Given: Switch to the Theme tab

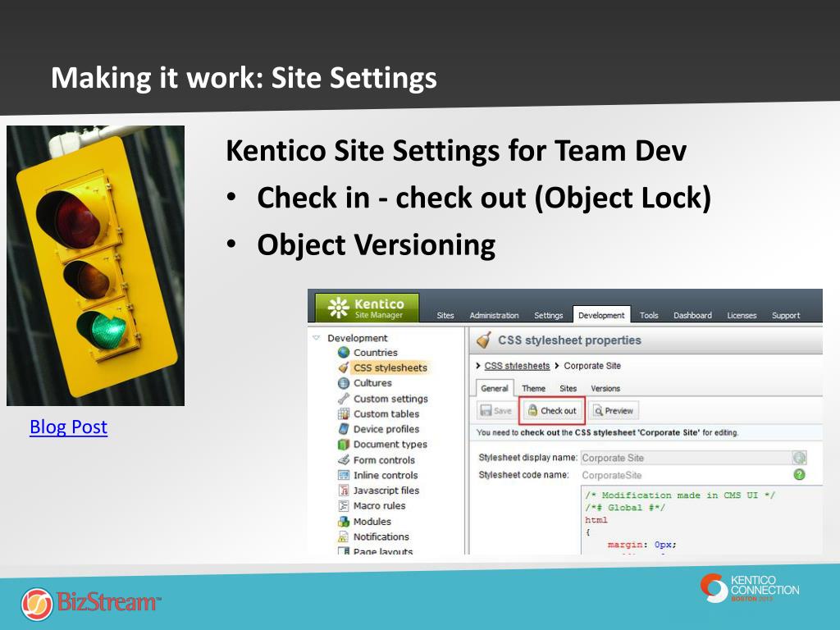Looking at the screenshot, I should (533, 388).
